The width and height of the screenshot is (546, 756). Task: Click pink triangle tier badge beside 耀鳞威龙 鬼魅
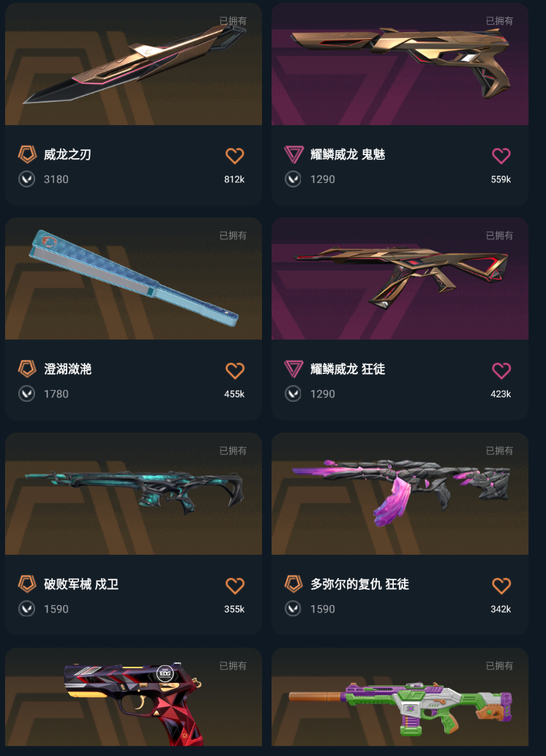click(293, 154)
